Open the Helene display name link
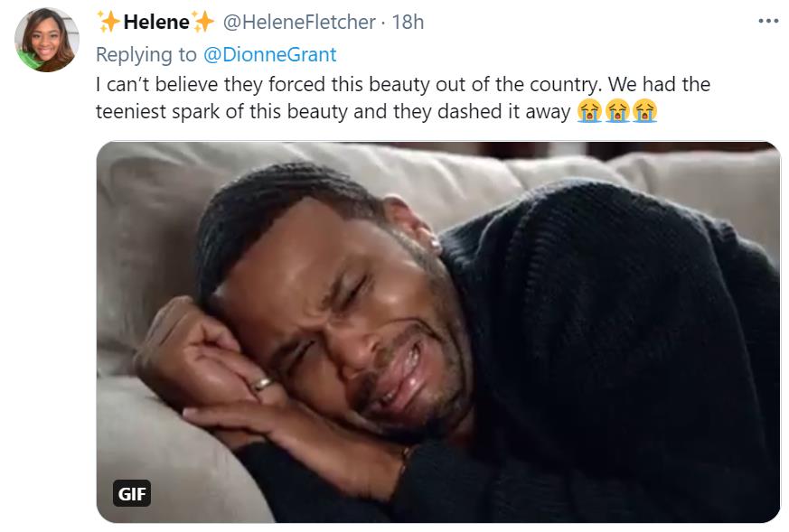This screenshot has height=532, width=789. 155,22
